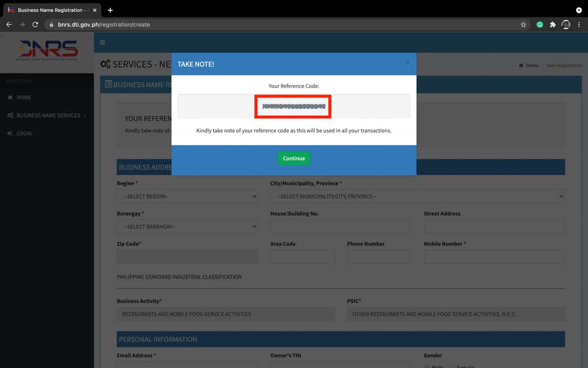Viewport: 588px width, 368px height.
Task: Click the BNRS logo
Action: tap(47, 51)
